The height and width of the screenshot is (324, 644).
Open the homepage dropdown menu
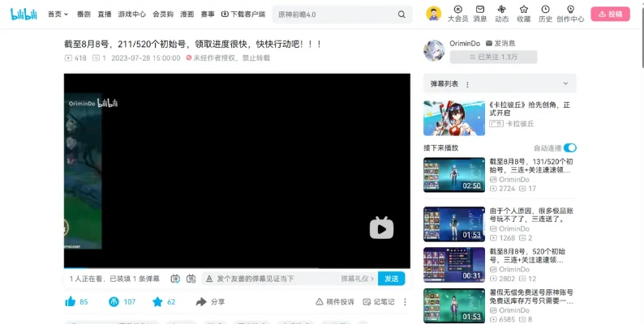click(58, 15)
